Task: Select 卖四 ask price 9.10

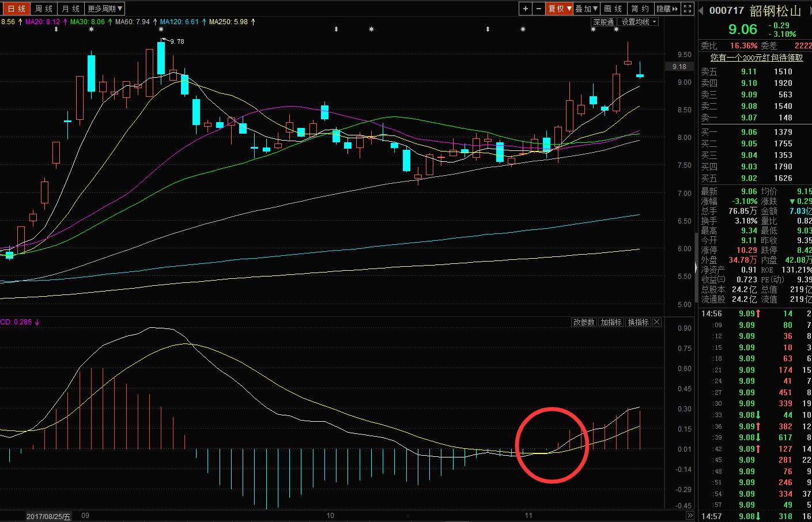Action: coord(749,83)
